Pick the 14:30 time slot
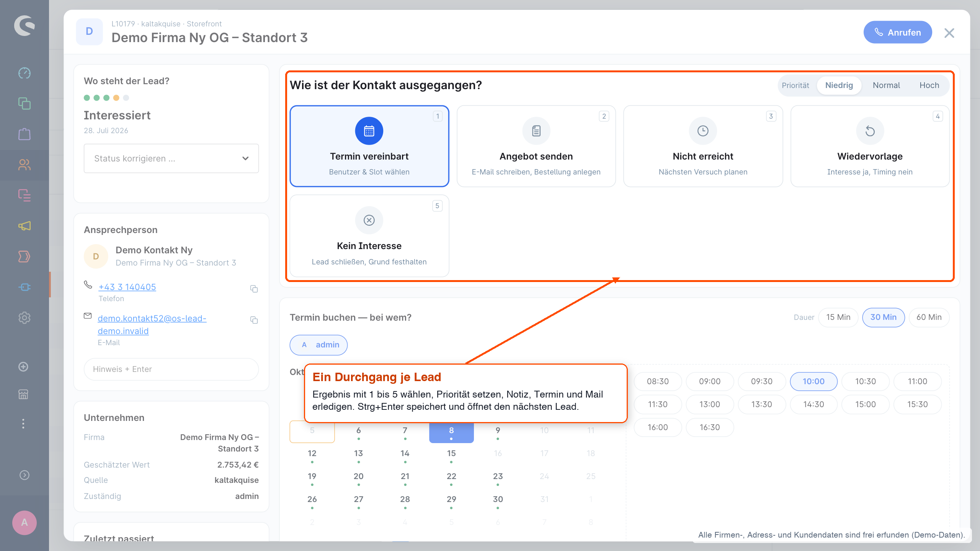 [x=813, y=404]
